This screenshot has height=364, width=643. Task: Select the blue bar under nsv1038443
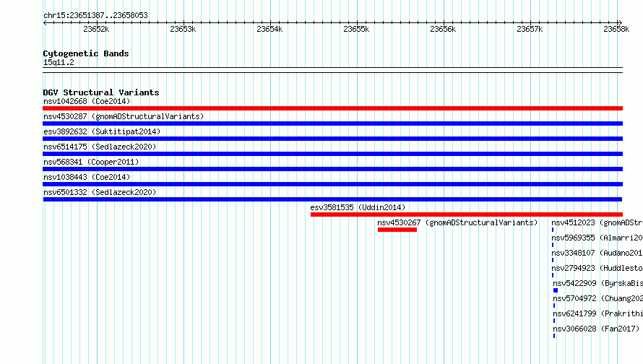click(x=332, y=184)
